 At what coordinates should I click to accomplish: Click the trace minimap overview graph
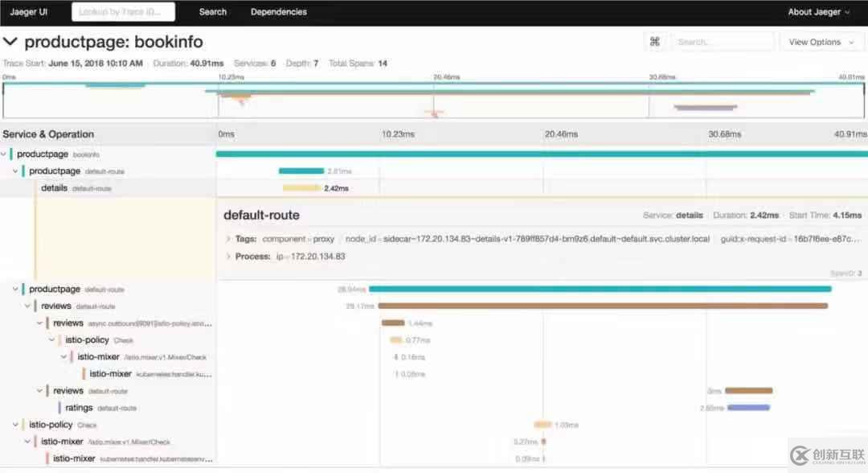coord(433,100)
